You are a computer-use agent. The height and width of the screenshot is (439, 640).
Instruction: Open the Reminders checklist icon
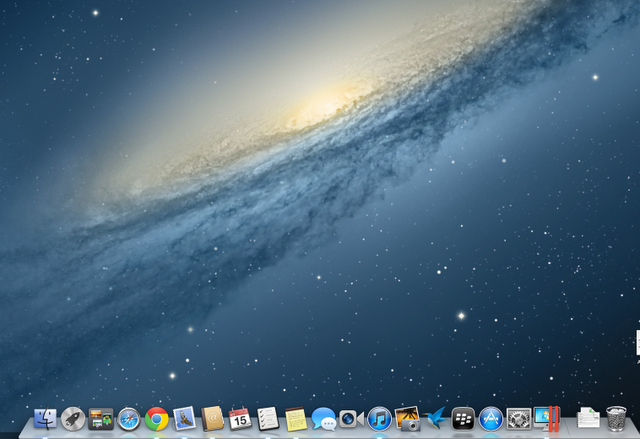pos(268,419)
